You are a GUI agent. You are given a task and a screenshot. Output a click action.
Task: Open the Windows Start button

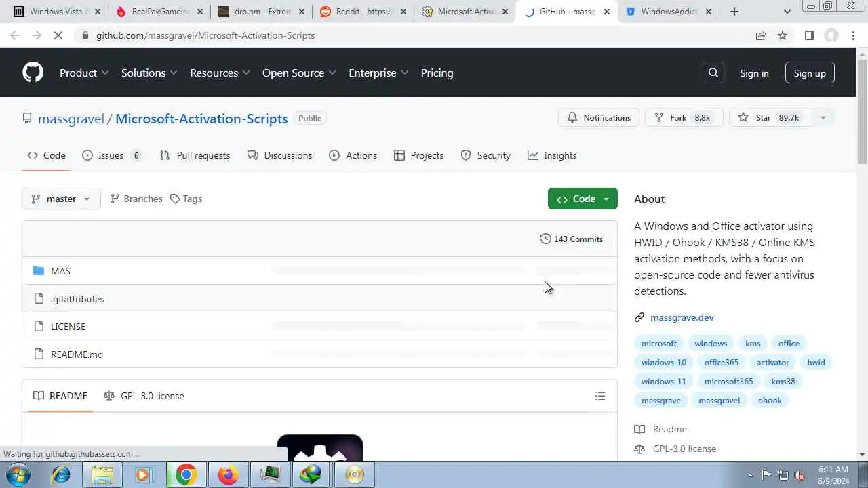[x=18, y=474]
